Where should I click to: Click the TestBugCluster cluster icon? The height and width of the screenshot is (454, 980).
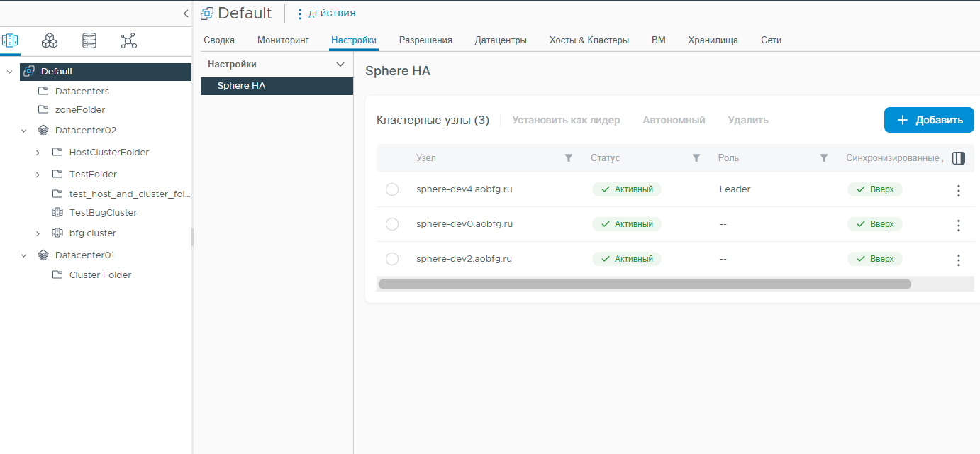[x=57, y=213]
